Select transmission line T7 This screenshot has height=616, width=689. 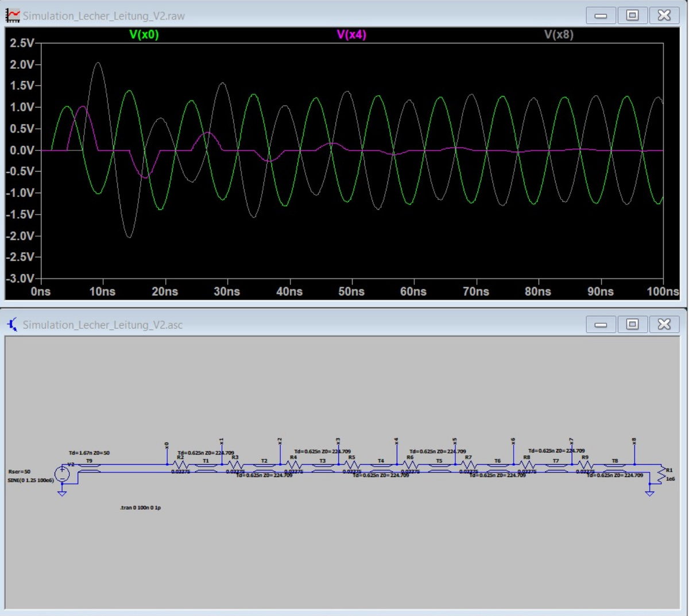coord(556,468)
